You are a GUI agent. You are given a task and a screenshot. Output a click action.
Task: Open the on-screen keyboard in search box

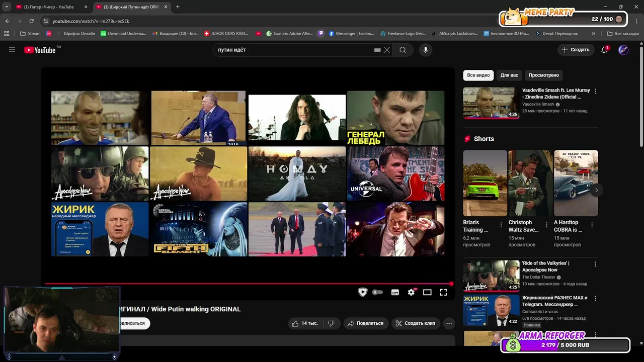click(x=377, y=50)
